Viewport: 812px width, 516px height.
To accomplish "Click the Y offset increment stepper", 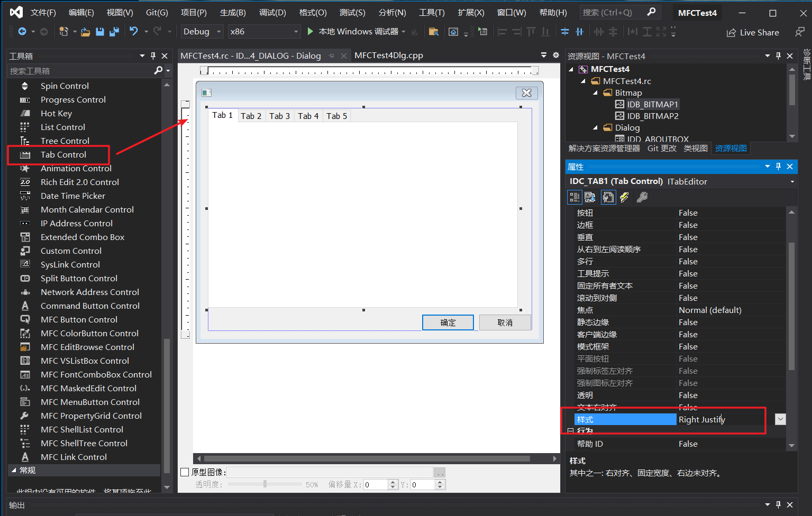I will (441, 482).
